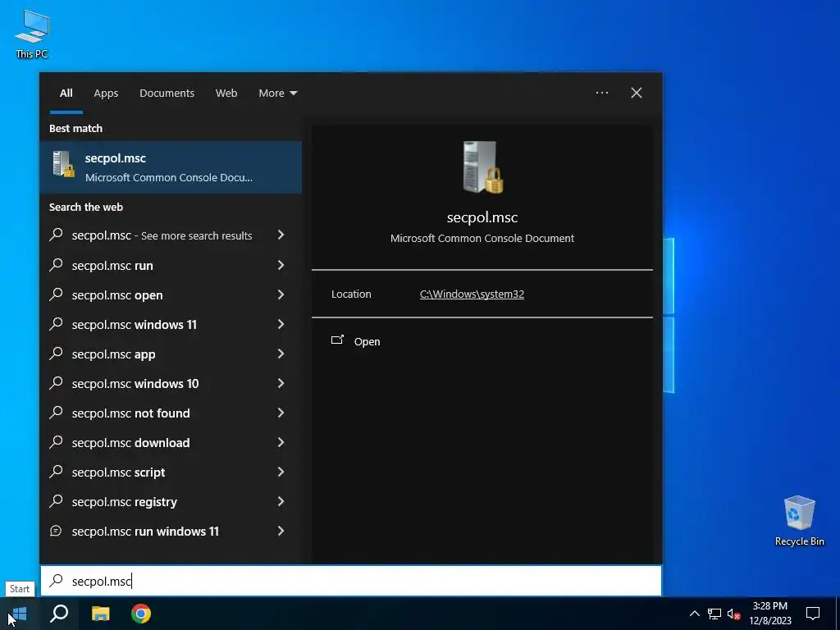Click the chat bubble icon for 'run windows 11'
Image resolution: width=840 pixels, height=630 pixels.
56,531
